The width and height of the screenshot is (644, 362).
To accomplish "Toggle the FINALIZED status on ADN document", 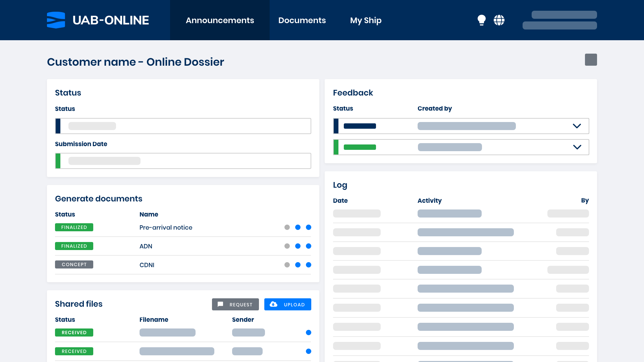I will (74, 246).
